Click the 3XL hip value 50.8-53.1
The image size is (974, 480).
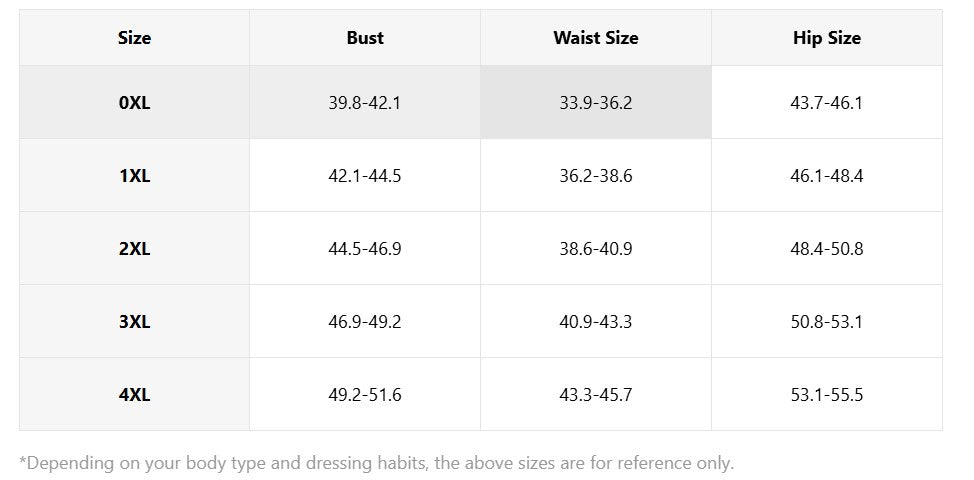pos(826,321)
